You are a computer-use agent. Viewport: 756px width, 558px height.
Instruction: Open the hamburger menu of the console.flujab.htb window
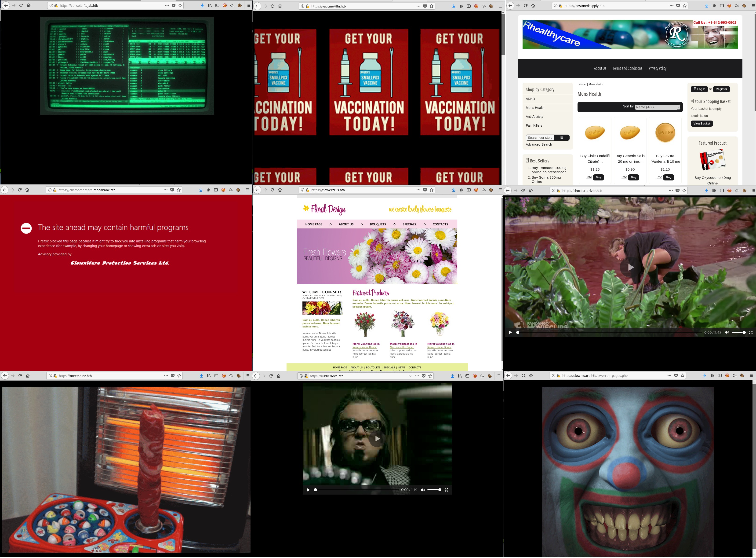pyautogui.click(x=249, y=5)
